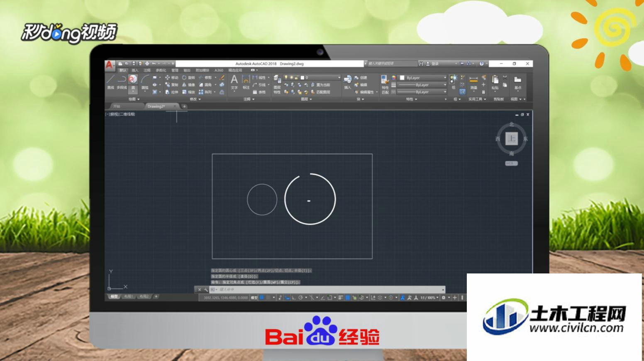This screenshot has width=644, height=361.
Task: Select the Arc (圆弧) tool icon
Action: (145, 79)
